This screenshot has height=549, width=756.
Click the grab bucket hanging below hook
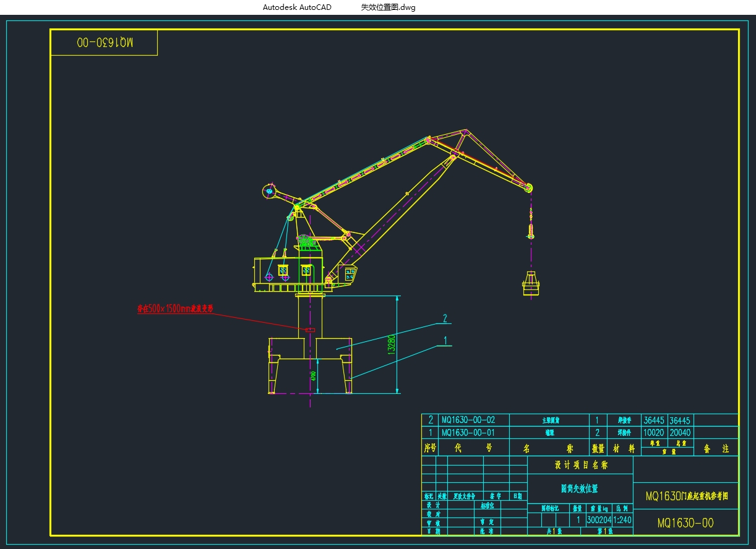[530, 284]
